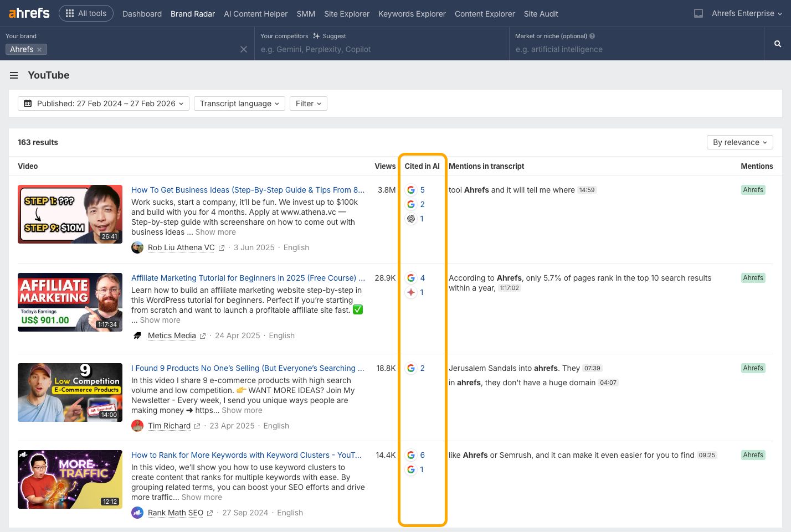Open the hamburger menu beside YouTube heading

tap(14, 75)
